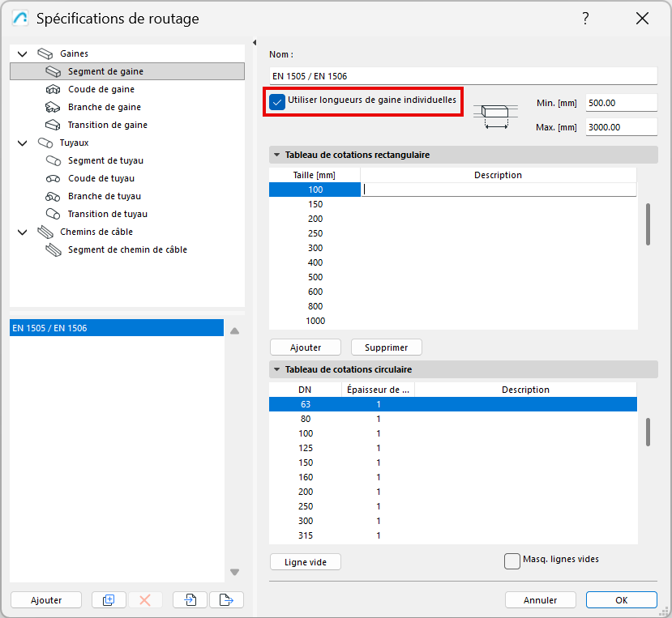Click the red delete specification icon
This screenshot has height=618, width=672.
tap(145, 600)
